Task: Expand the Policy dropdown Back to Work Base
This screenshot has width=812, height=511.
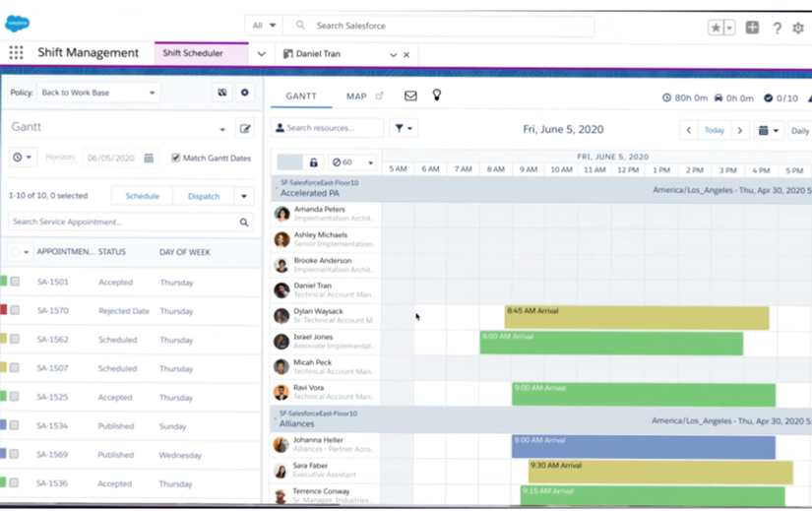Action: click(97, 93)
